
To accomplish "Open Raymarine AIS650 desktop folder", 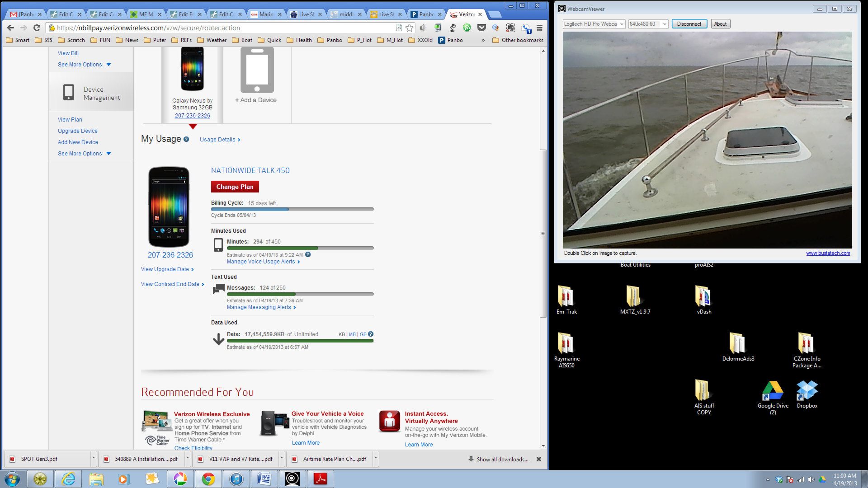I will tap(566, 350).
